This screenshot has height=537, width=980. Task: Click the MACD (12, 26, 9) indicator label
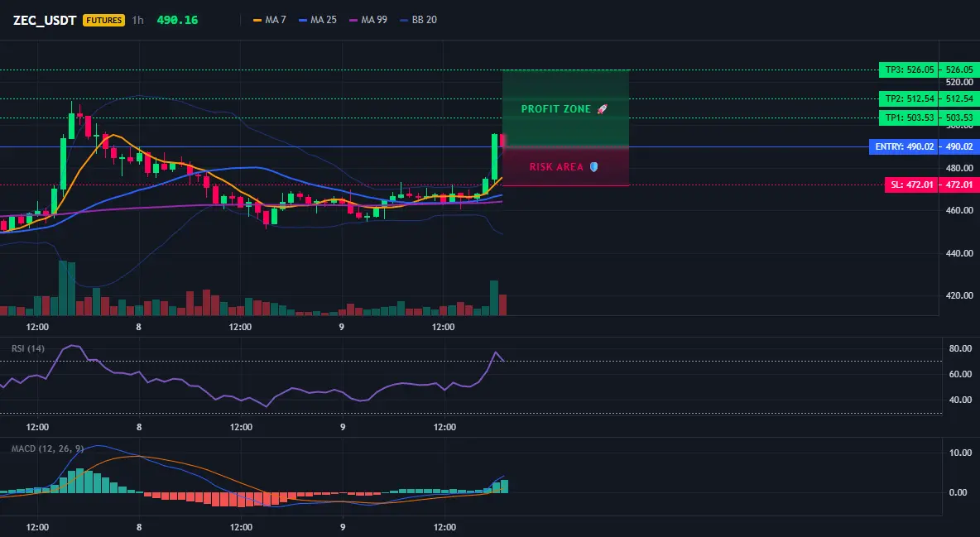coord(47,448)
